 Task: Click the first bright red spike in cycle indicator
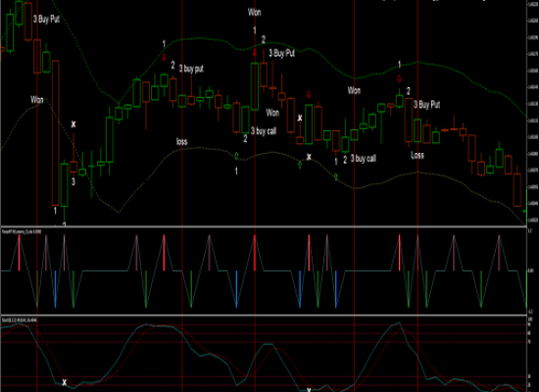pos(20,253)
